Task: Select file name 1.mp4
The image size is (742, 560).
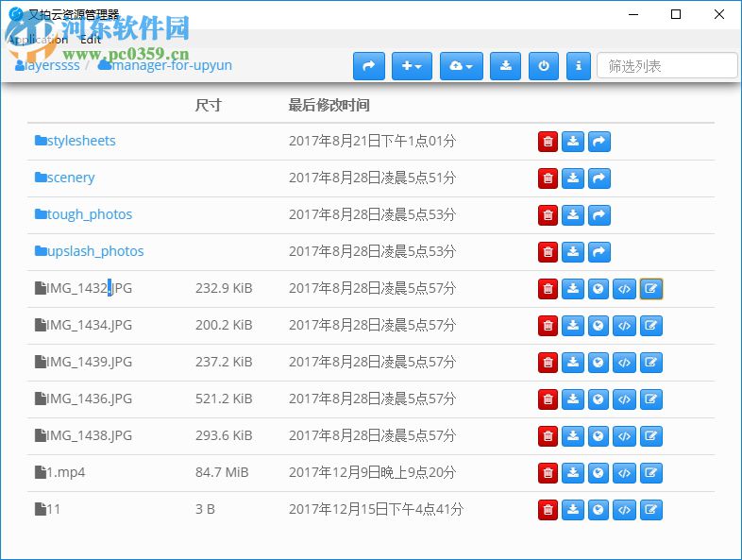Action: [x=66, y=472]
